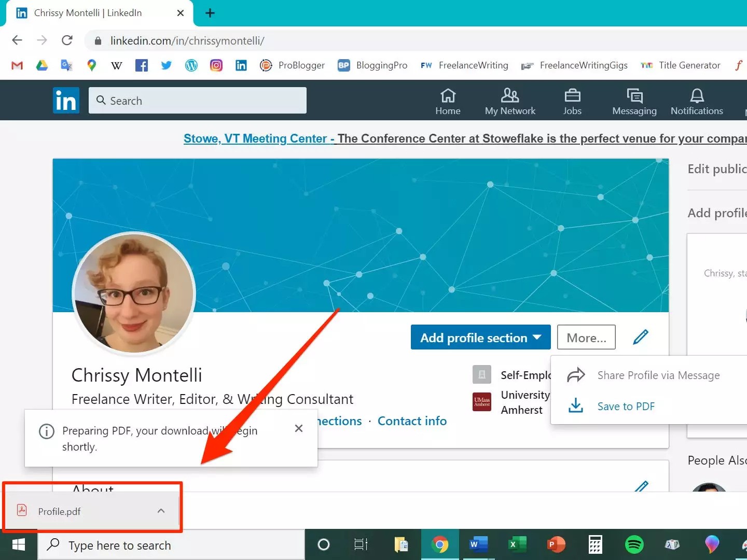Open Spotify from taskbar
The width and height of the screenshot is (747, 560).
pyautogui.click(x=634, y=544)
